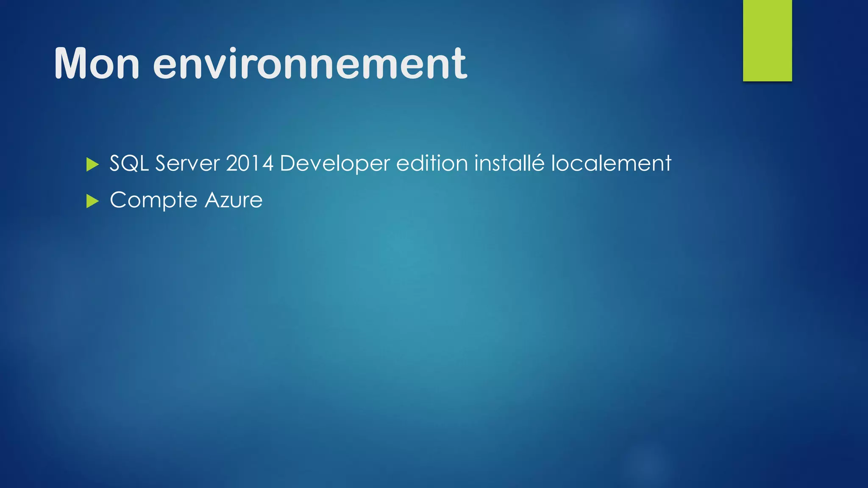Click the green arrow bullet beside SQL Server line
Screen dimensions: 868x488
click(x=92, y=164)
